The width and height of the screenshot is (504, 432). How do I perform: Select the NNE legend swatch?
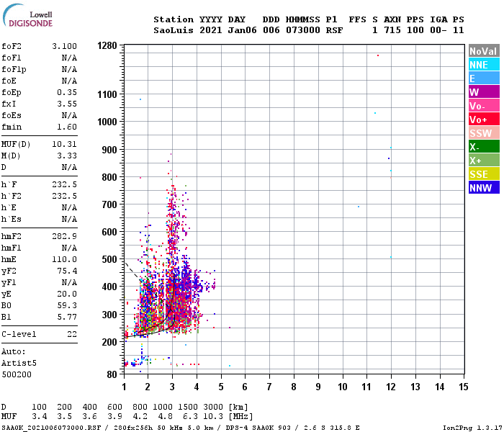tap(484, 65)
